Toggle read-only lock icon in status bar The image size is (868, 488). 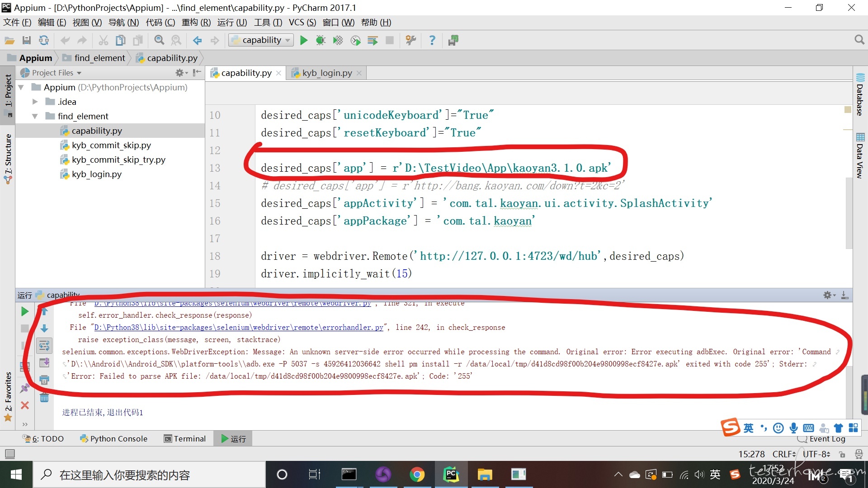tap(842, 454)
